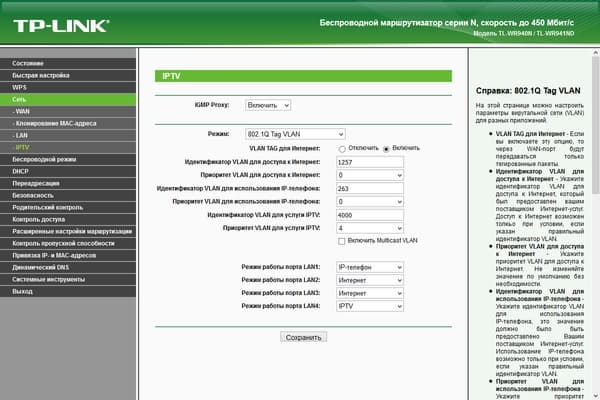
Task: Click help title Справка: 802.1Q Tag VLAN
Action: point(528,91)
